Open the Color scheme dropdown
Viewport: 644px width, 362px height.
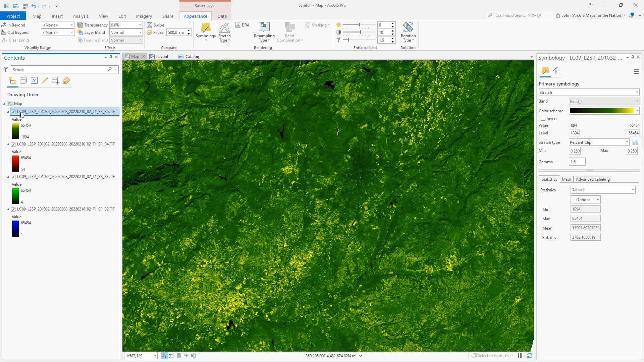(x=637, y=111)
